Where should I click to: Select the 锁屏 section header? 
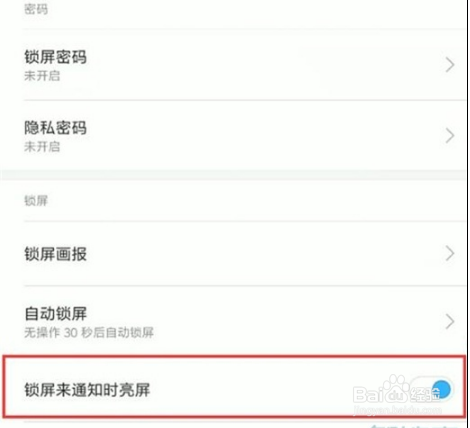point(36,201)
